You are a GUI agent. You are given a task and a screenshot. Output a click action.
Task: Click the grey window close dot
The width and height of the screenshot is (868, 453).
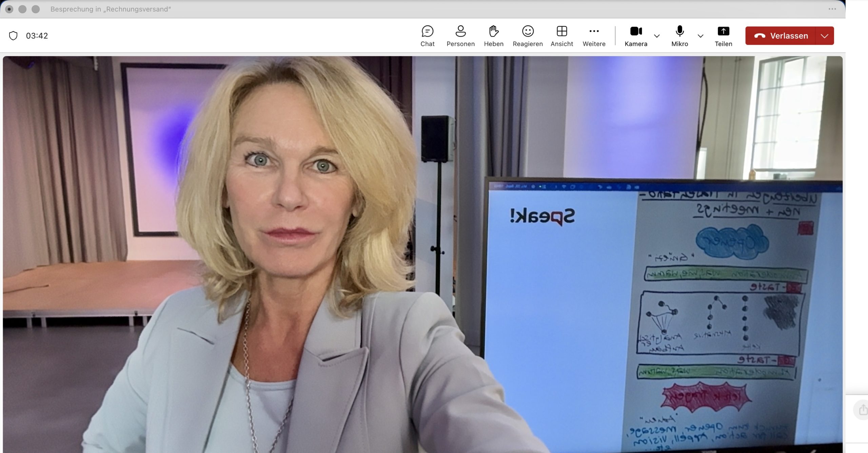point(9,9)
